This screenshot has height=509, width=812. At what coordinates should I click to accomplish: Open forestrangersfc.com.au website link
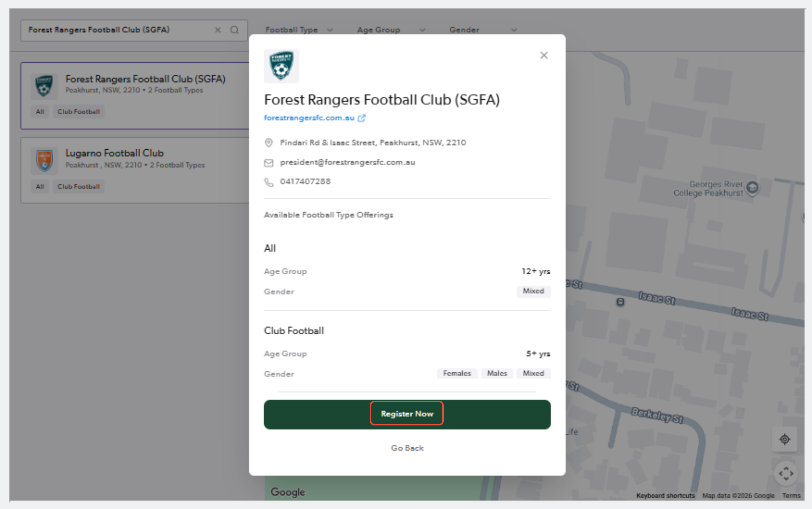[x=309, y=118]
